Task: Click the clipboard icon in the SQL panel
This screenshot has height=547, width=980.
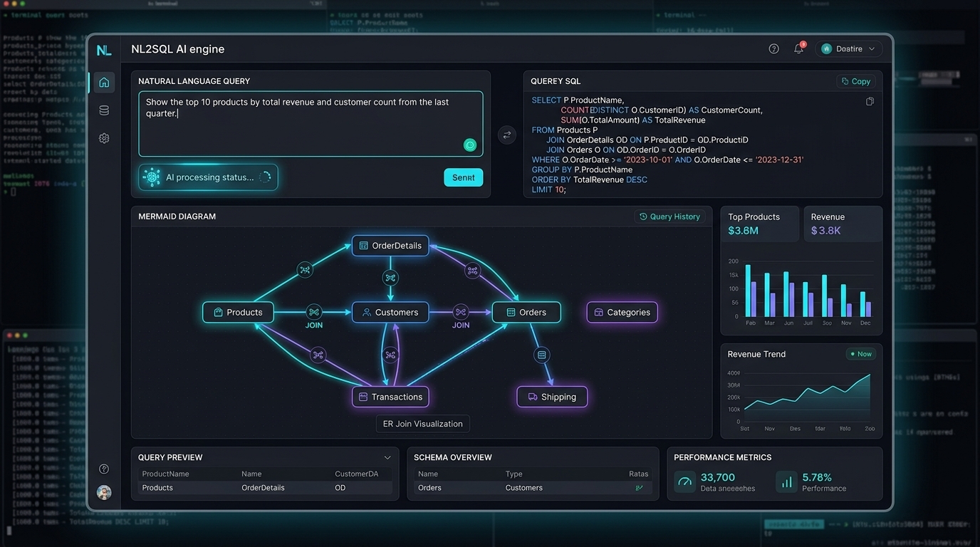Action: (870, 102)
